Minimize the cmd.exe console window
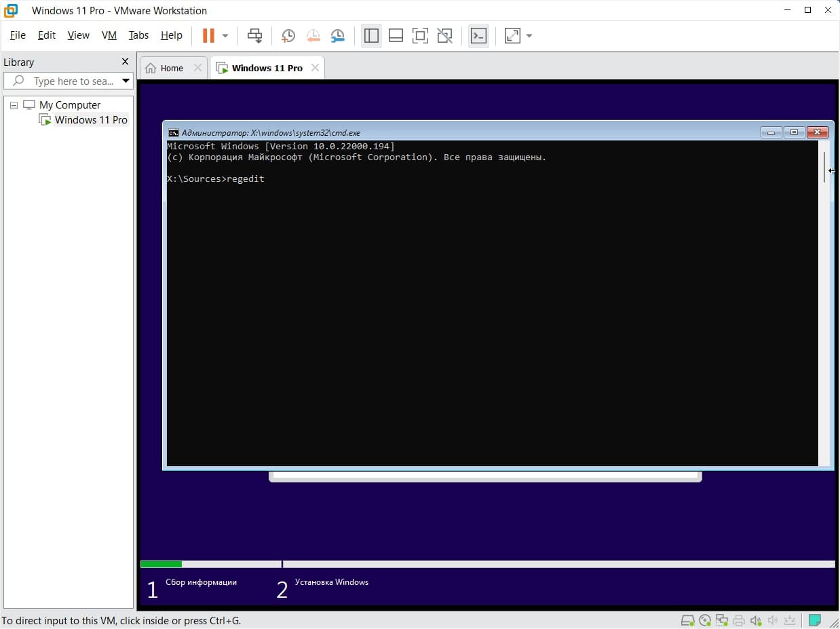 tap(771, 132)
